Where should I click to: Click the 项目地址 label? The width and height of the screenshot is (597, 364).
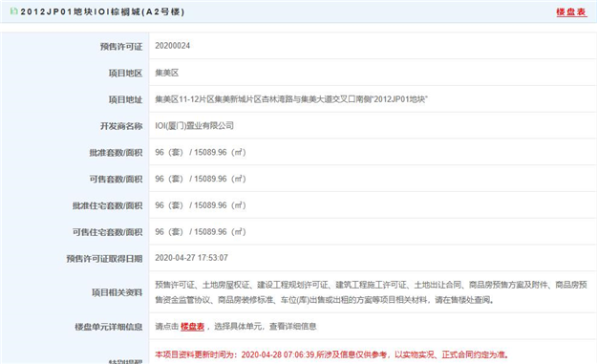(125, 99)
